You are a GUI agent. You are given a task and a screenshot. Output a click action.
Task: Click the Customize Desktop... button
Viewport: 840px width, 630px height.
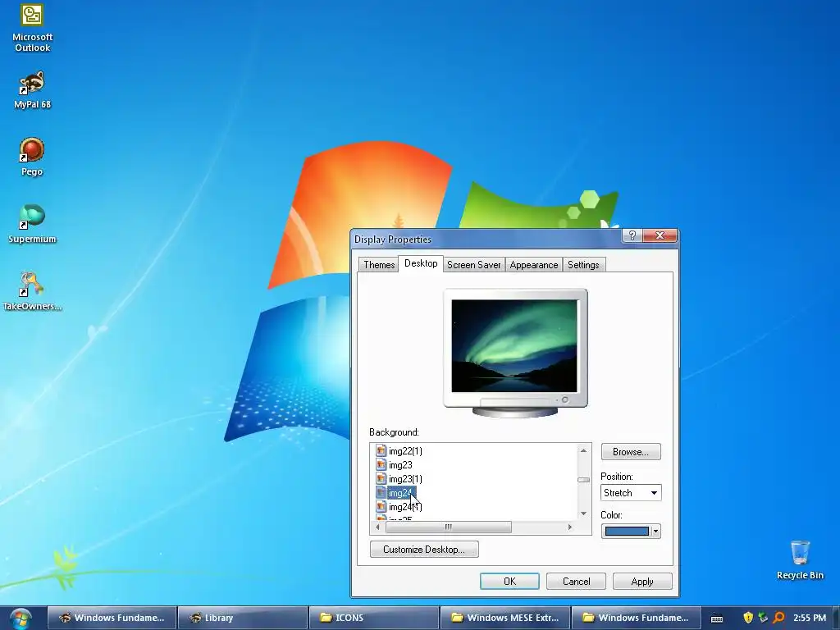[x=424, y=549]
